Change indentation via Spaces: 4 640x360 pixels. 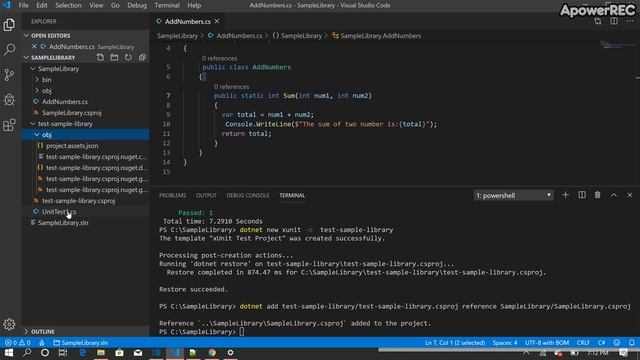coord(504,343)
